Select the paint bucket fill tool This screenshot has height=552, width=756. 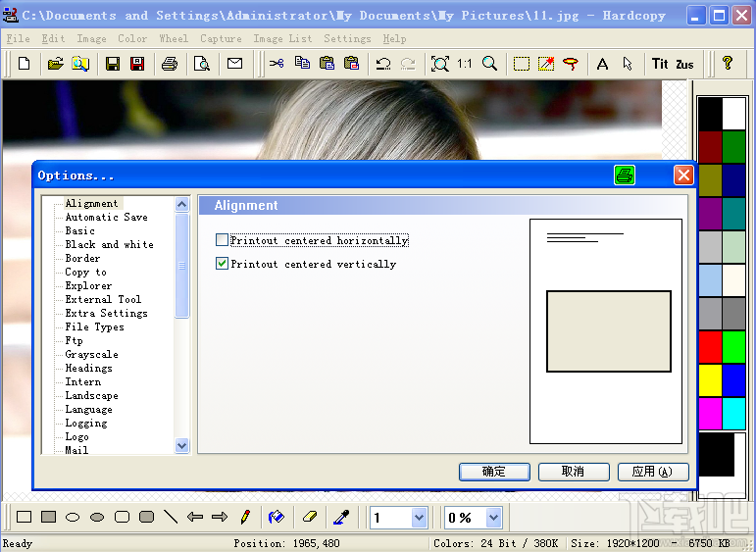tap(276, 517)
